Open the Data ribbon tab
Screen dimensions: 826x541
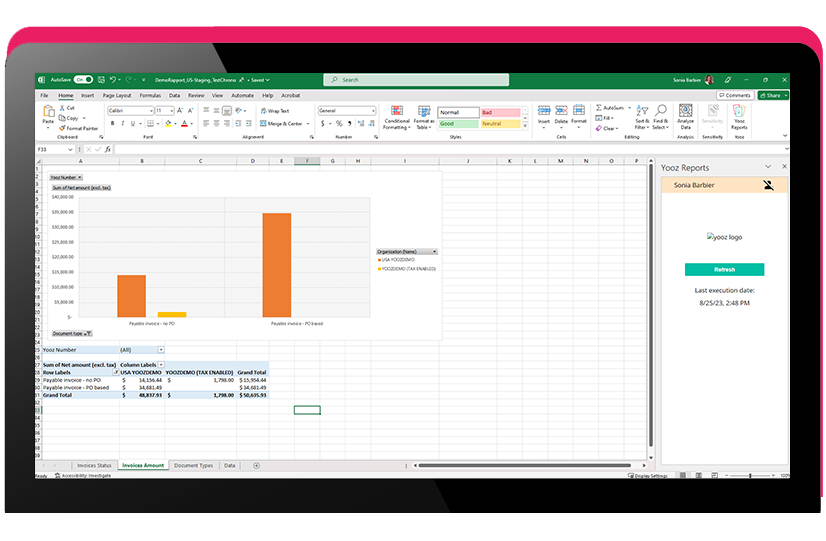click(174, 95)
